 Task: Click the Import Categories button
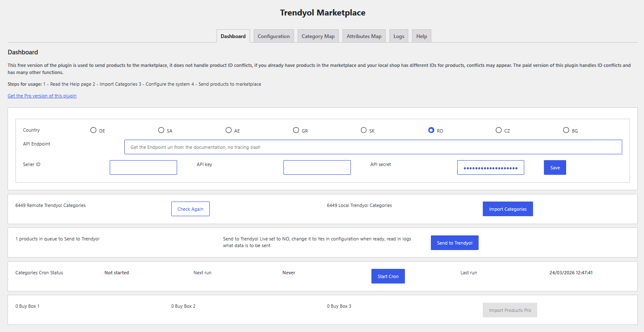coord(507,209)
